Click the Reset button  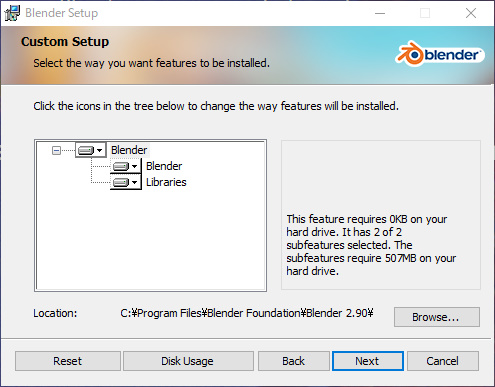coord(68,361)
